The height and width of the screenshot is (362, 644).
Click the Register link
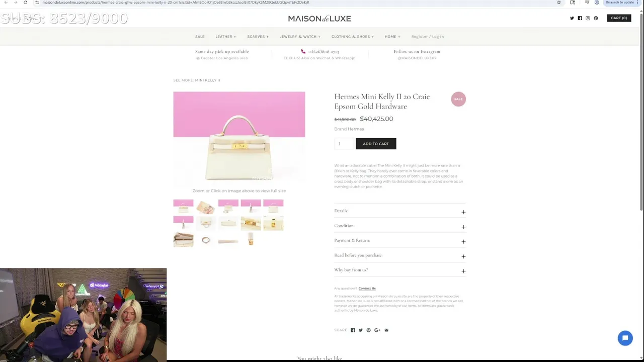pos(419,37)
